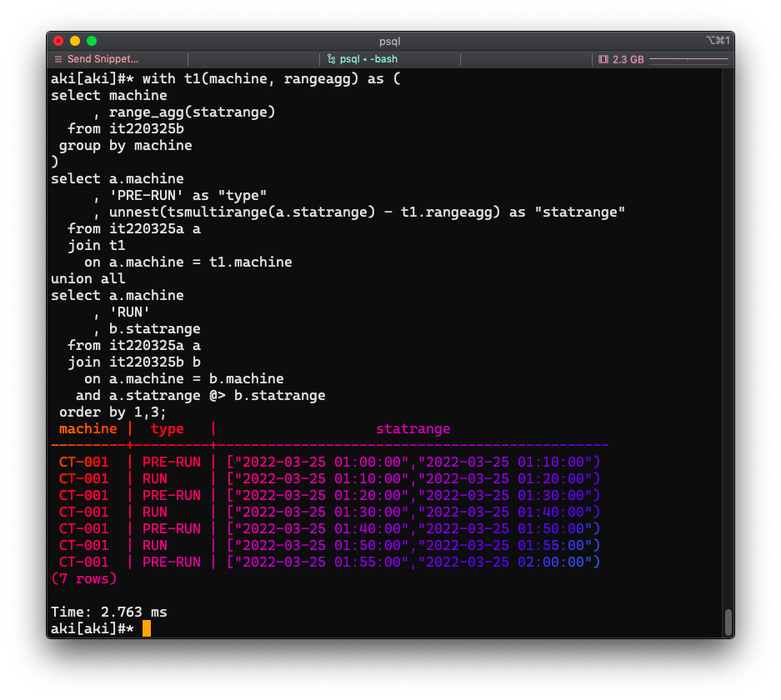Click the ', b.statrange' query line

point(147,329)
